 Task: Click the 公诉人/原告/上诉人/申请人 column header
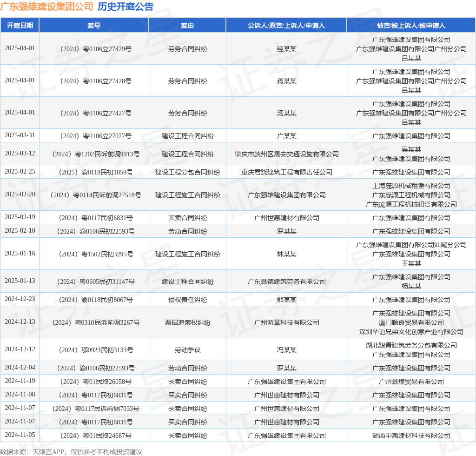tap(286, 26)
